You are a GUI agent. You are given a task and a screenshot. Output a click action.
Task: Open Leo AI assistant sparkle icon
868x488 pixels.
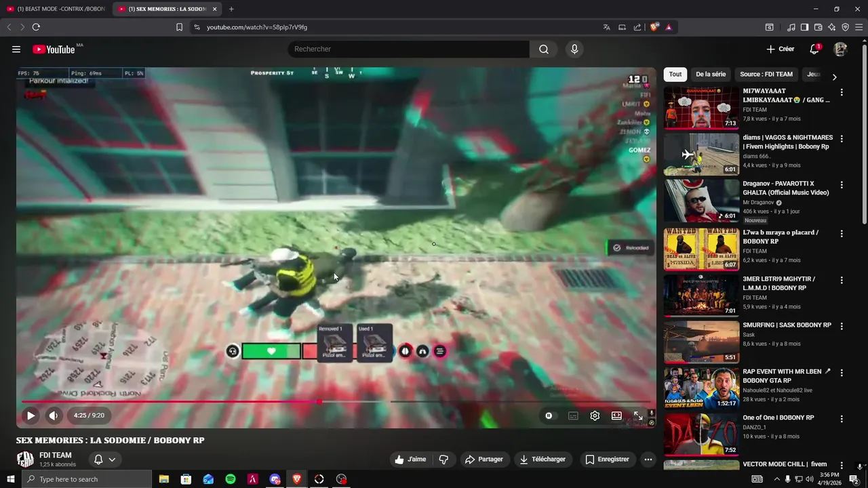(831, 27)
